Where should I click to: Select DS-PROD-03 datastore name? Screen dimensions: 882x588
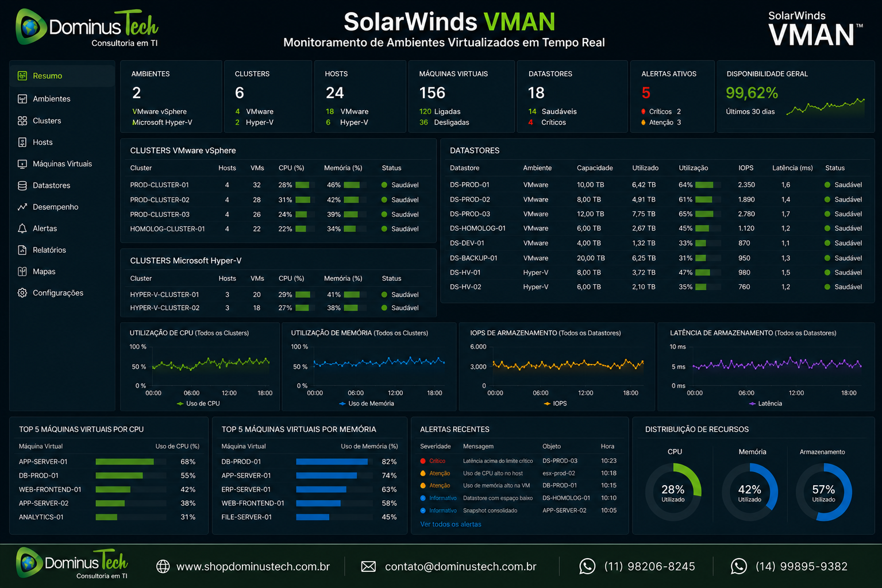coord(469,214)
